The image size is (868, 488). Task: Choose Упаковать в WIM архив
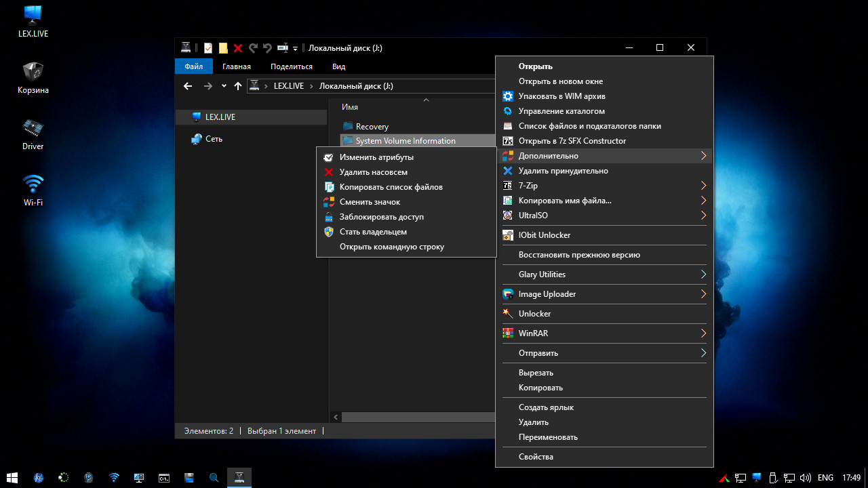point(561,96)
